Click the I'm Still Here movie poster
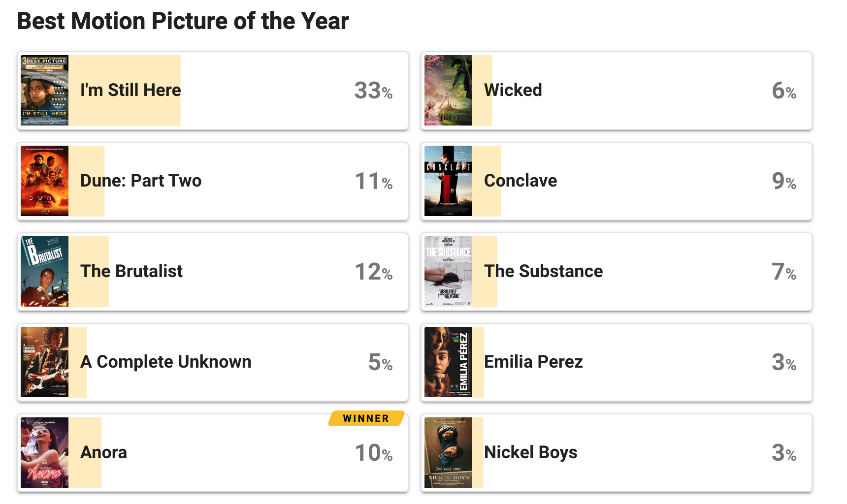 tap(44, 91)
